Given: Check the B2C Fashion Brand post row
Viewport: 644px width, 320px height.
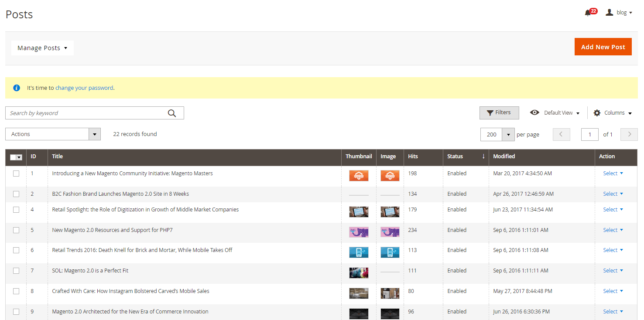Looking at the screenshot, I should click(x=16, y=194).
